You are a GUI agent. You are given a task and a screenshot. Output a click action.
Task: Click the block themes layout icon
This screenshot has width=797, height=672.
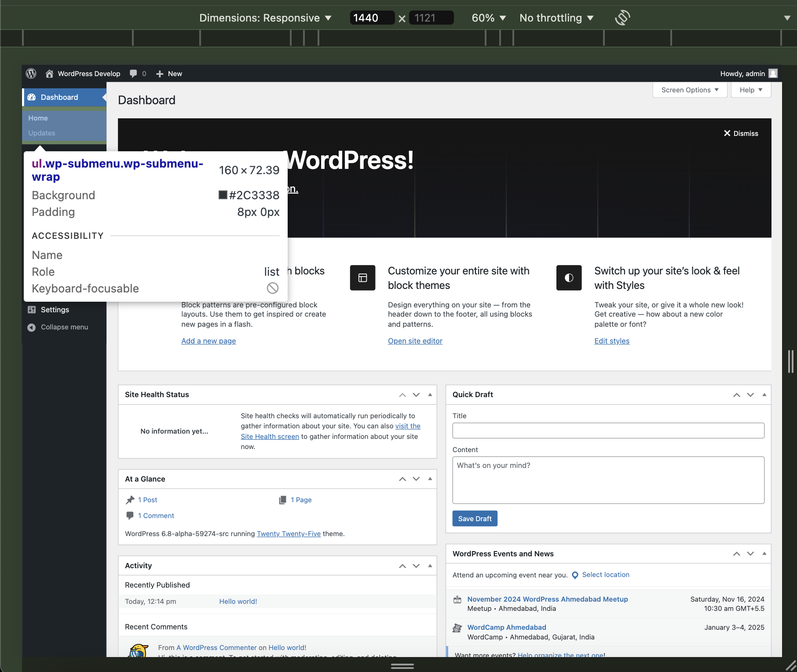click(x=362, y=278)
